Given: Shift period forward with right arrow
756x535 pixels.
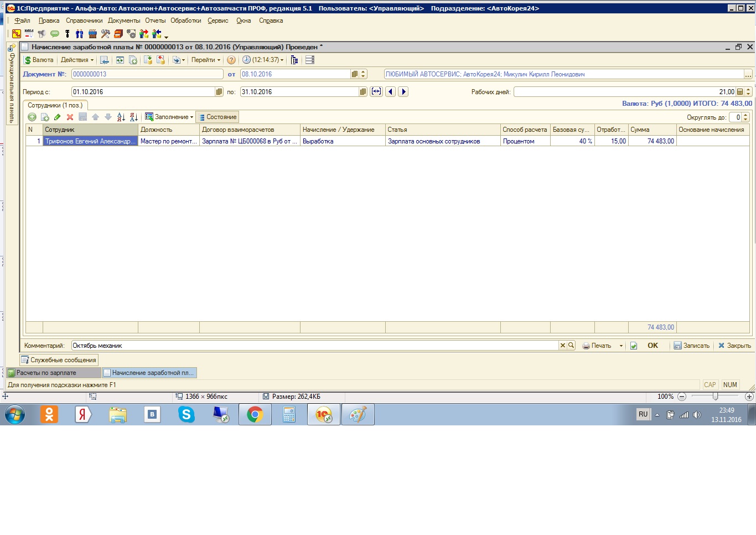Looking at the screenshot, I should point(403,91).
